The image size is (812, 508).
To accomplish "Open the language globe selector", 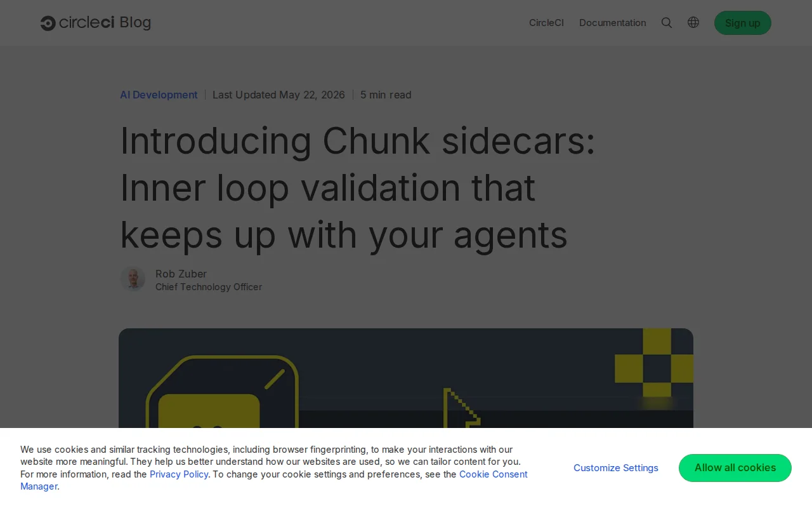I will pyautogui.click(x=693, y=22).
